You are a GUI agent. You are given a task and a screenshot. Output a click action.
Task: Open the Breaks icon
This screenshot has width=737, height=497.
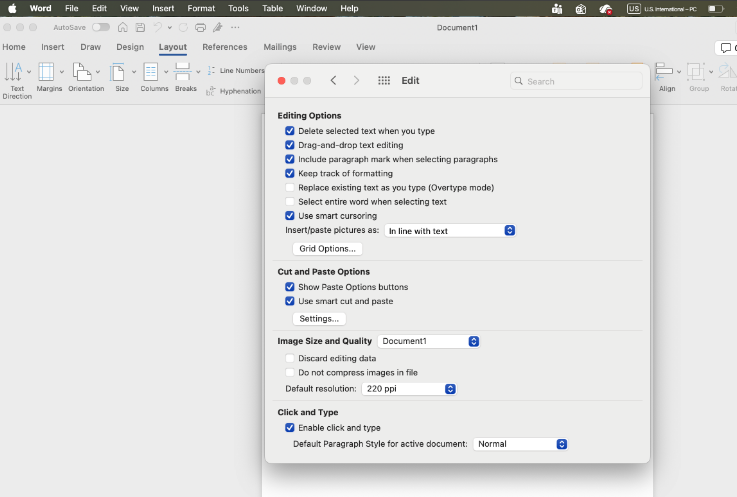point(182,71)
